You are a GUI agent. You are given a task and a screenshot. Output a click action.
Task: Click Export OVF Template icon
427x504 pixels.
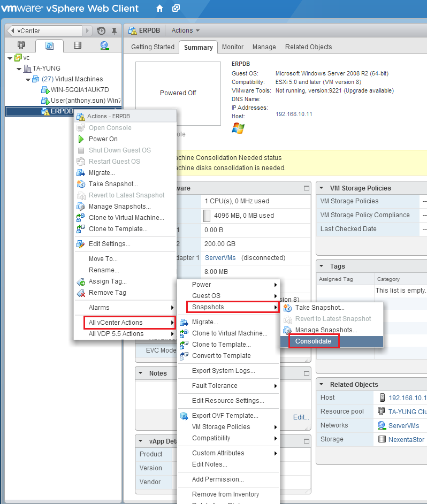pos(184,416)
